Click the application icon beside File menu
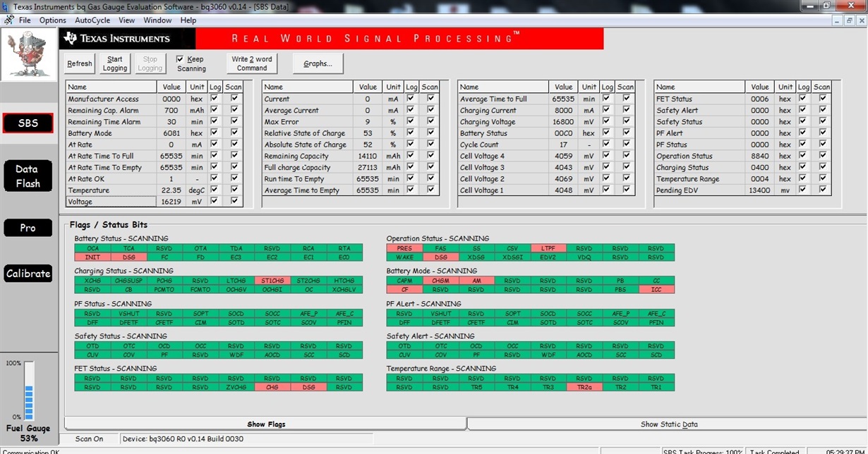This screenshot has width=868, height=454. point(8,20)
